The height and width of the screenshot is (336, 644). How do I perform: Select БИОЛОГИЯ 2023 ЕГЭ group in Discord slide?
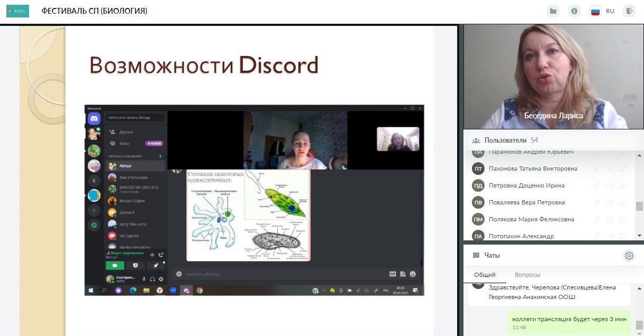136,189
